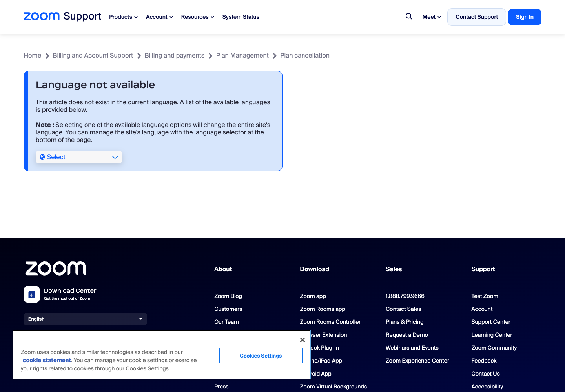Click the Zoom Support logo
This screenshot has height=392, width=565.
[62, 16]
